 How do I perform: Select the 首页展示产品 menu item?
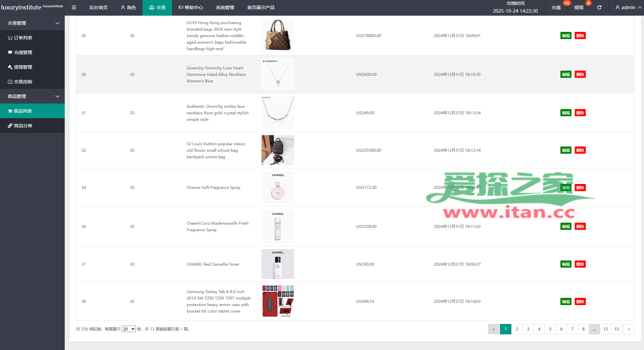coord(261,7)
